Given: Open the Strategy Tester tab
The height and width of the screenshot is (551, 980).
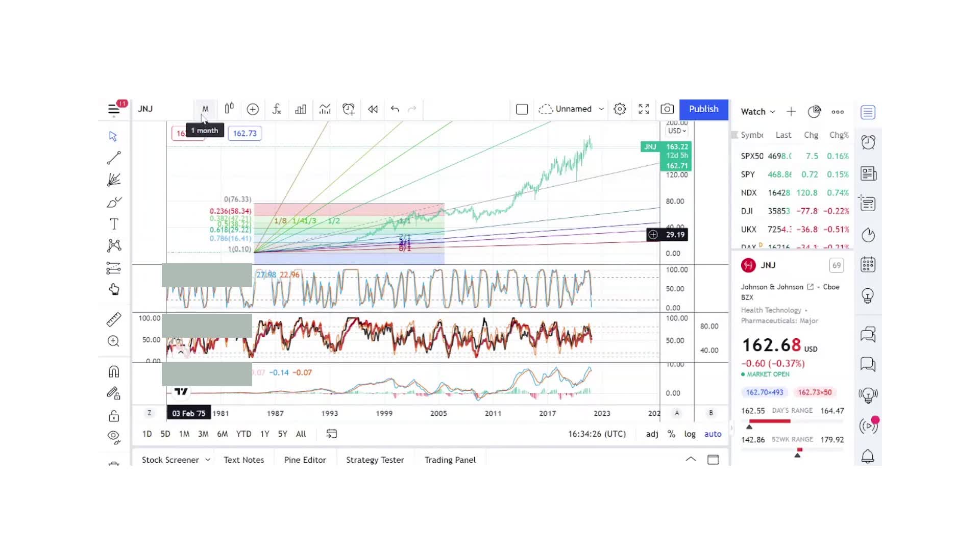Looking at the screenshot, I should pos(375,460).
